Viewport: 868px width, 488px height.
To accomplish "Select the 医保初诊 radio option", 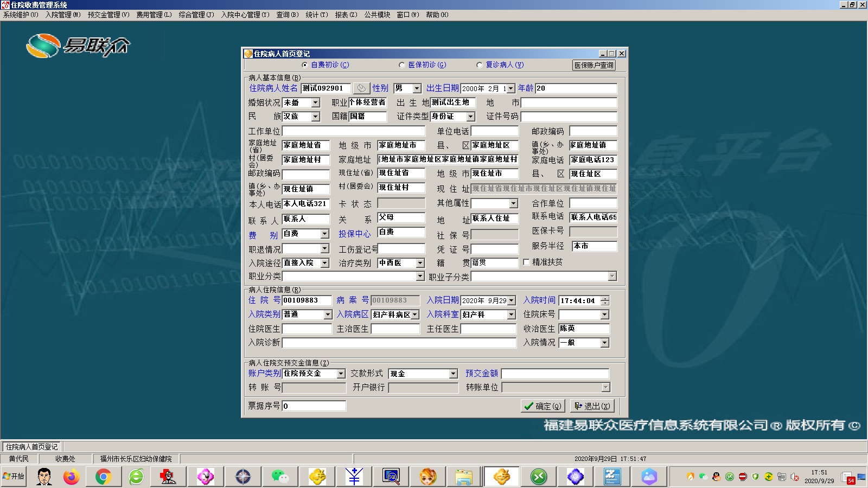I will 402,65.
